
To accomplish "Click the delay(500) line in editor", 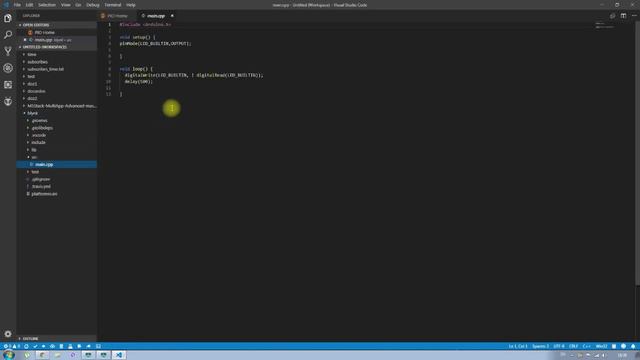I will pos(138,82).
